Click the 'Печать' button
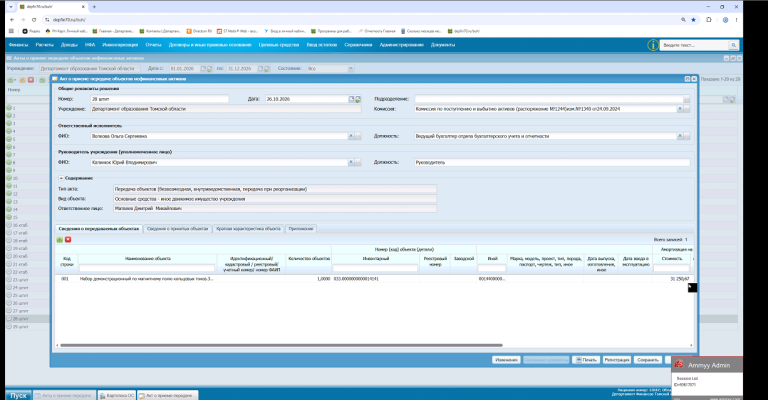The width and height of the screenshot is (768, 400). tap(586, 360)
